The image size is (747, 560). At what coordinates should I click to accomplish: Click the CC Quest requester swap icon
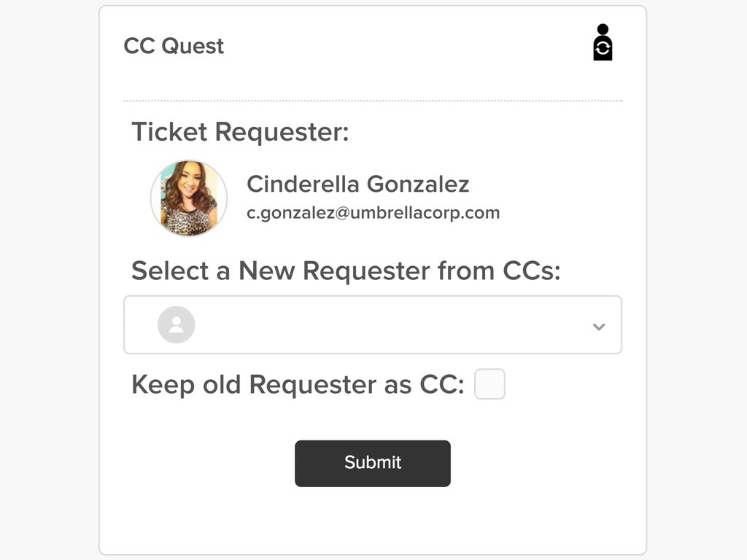(x=603, y=42)
